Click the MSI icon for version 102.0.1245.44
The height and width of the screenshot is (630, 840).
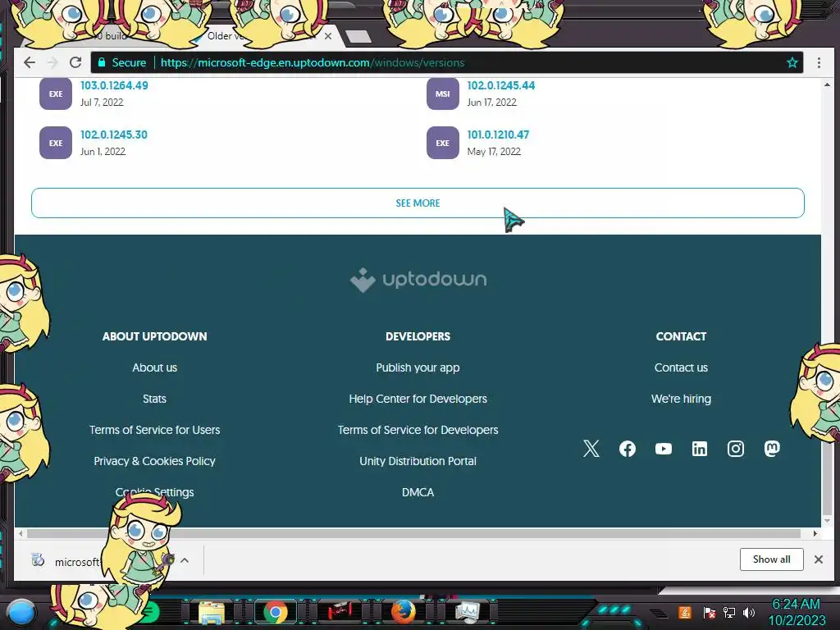[x=442, y=94]
